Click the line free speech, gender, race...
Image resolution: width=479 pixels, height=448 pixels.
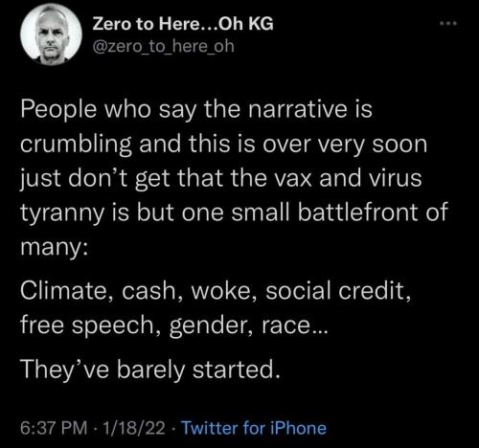pos(174,326)
